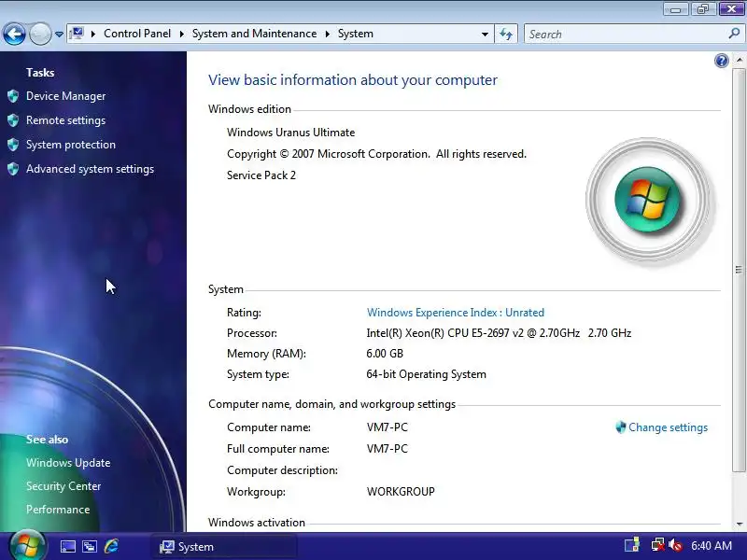Open Performance in See also

pyautogui.click(x=58, y=510)
